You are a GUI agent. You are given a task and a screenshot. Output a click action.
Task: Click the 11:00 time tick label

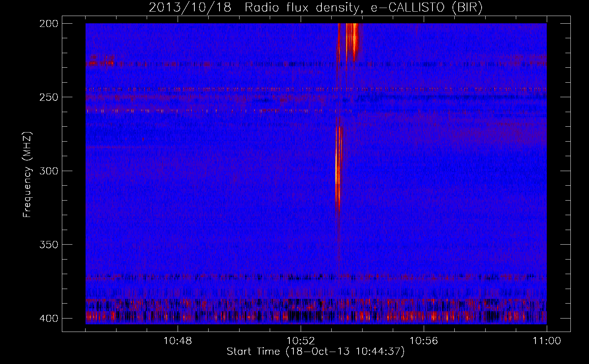(547, 341)
